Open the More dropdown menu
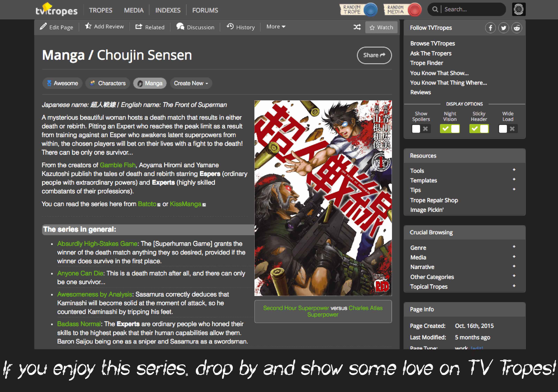This screenshot has width=558, height=392. coord(276,27)
